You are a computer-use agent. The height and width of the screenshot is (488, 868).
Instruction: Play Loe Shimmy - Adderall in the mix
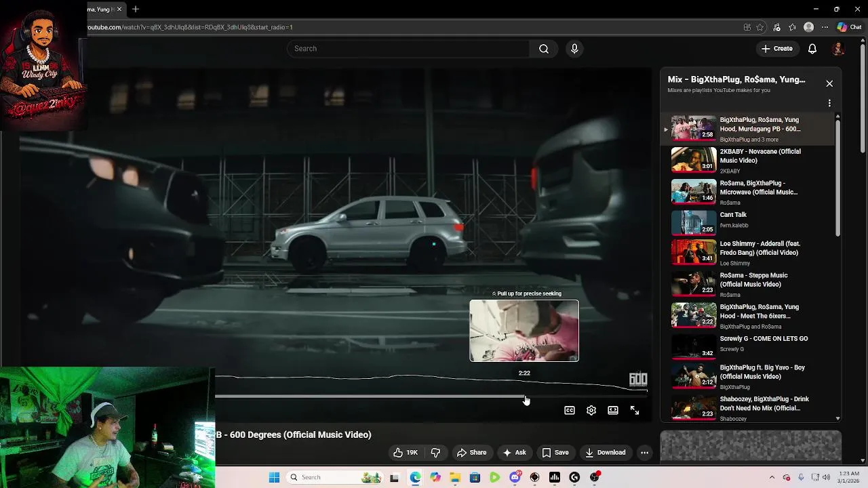tap(748, 253)
